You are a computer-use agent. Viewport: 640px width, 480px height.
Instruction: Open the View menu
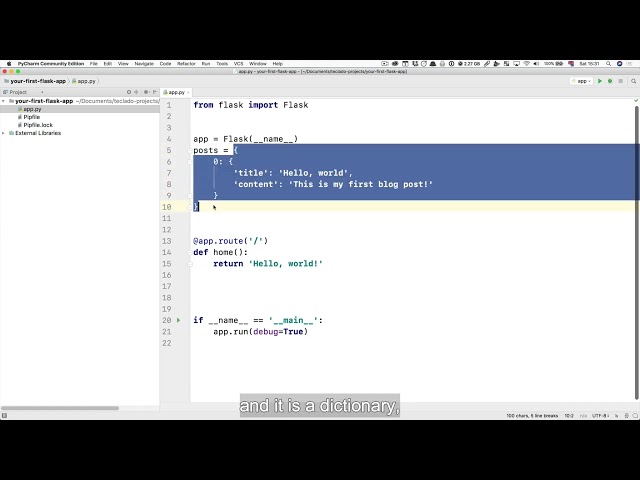point(123,64)
